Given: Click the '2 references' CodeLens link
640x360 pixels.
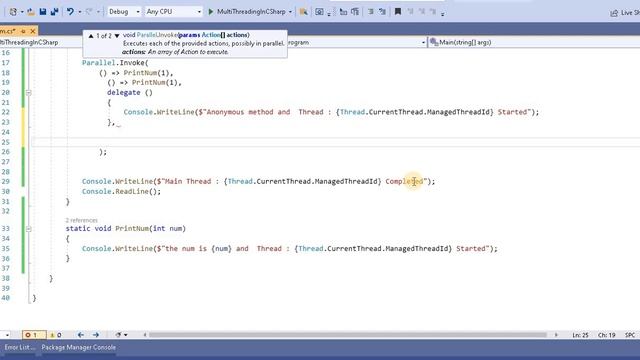Looking at the screenshot, I should coord(81,220).
